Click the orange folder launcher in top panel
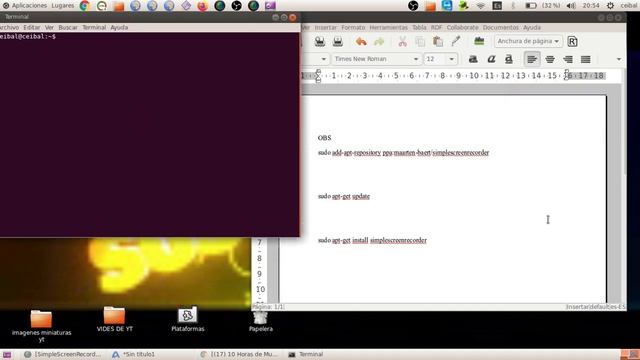640x360 pixels. click(119, 6)
